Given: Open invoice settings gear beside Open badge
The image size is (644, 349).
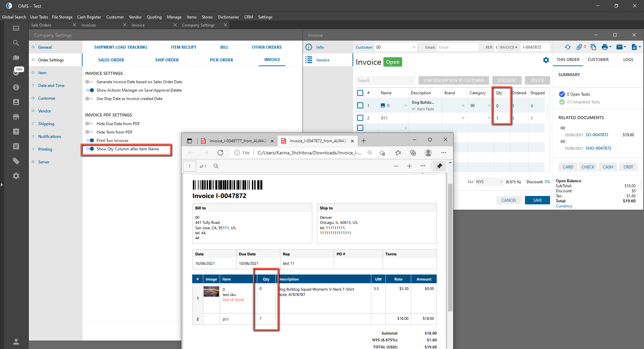Looking at the screenshot, I should [x=546, y=60].
